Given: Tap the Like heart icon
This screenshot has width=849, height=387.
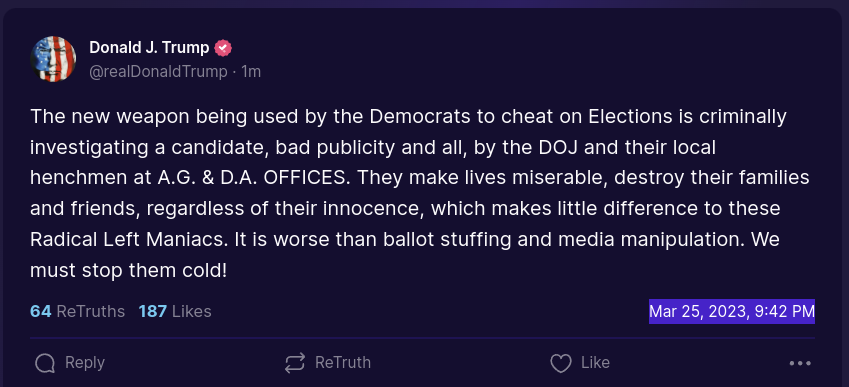Looking at the screenshot, I should coord(561,363).
